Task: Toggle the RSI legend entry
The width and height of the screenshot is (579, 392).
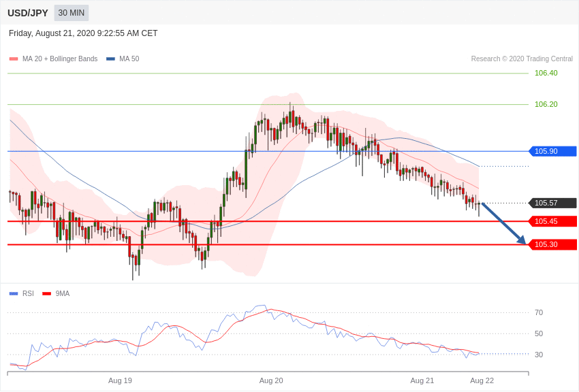Action: click(21, 293)
